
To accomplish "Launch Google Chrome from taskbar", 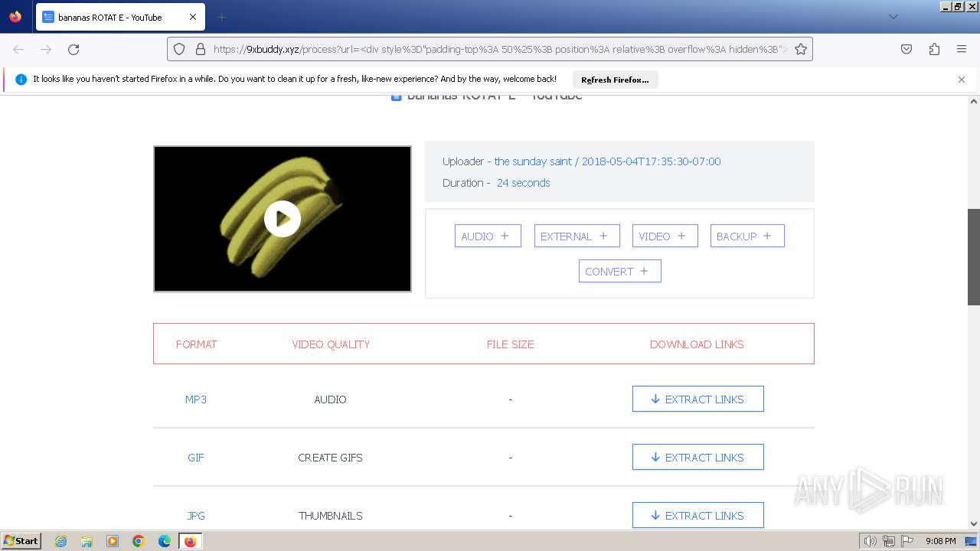I will tap(139, 541).
